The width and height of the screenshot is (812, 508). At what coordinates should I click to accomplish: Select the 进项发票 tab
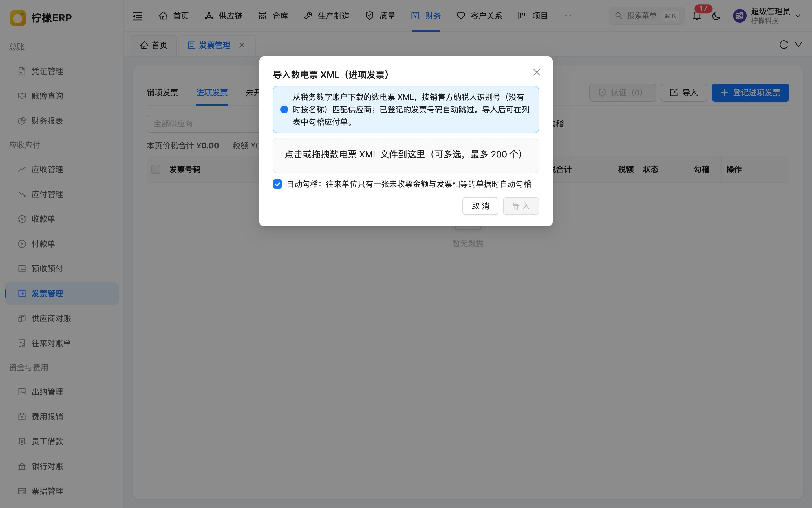(x=212, y=93)
